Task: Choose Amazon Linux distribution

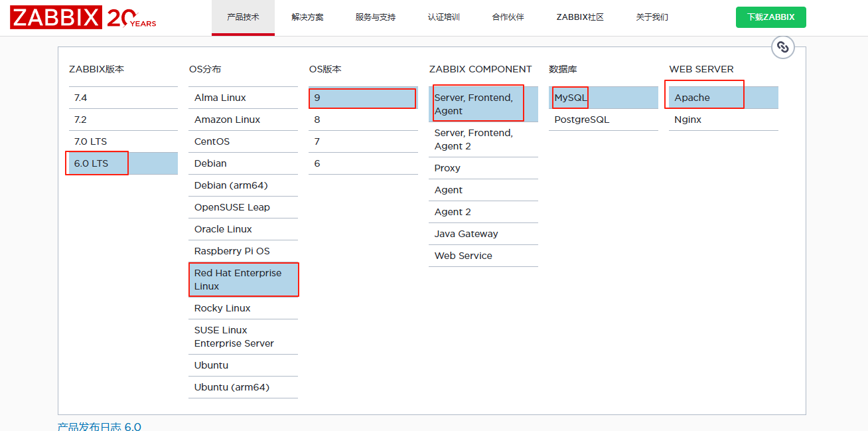Action: [244, 120]
